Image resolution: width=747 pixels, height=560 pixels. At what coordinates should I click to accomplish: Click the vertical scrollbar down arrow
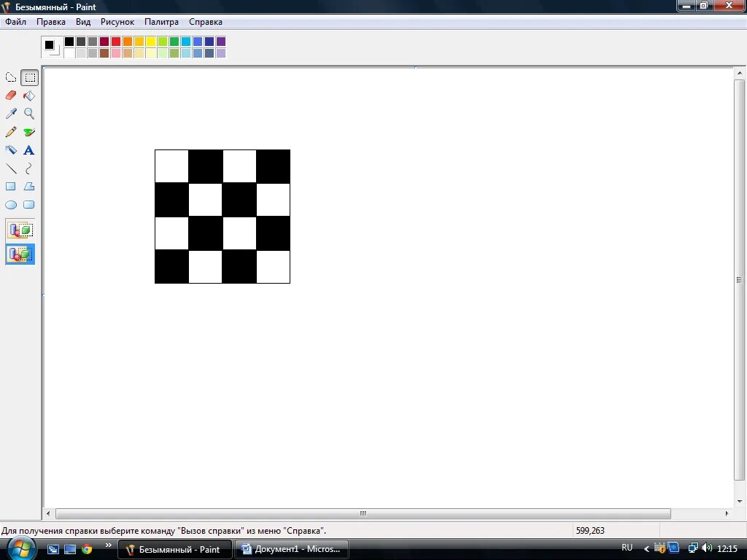(x=740, y=502)
